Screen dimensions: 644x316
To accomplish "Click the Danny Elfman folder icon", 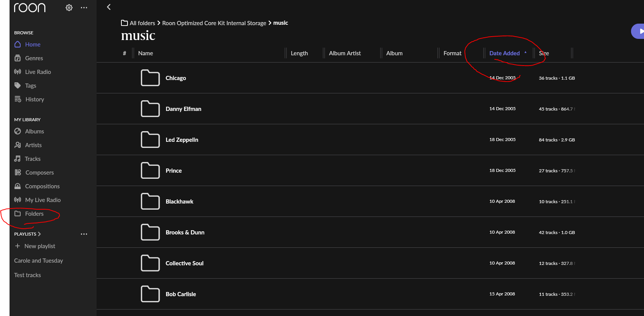I will tap(150, 109).
